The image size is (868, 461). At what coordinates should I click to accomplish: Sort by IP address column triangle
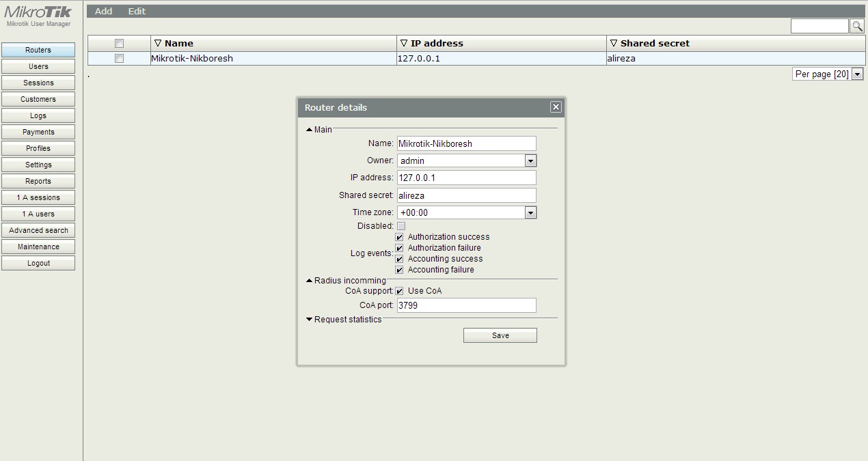pyautogui.click(x=404, y=43)
